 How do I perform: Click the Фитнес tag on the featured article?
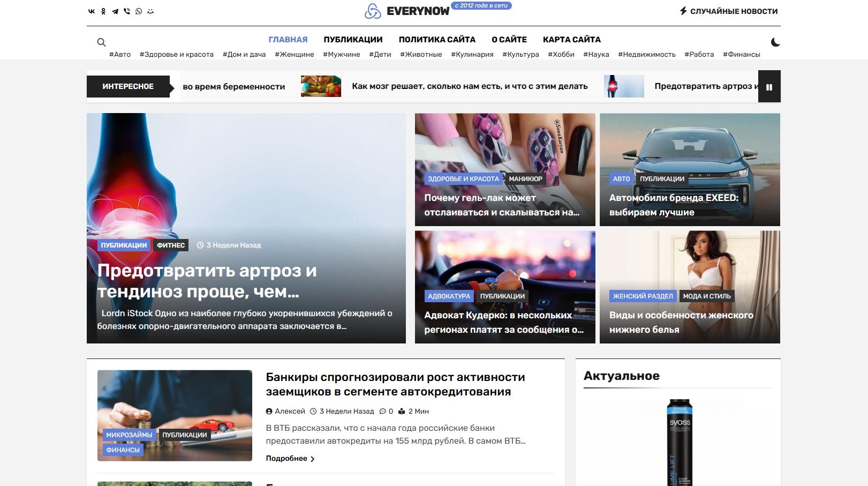click(x=171, y=245)
